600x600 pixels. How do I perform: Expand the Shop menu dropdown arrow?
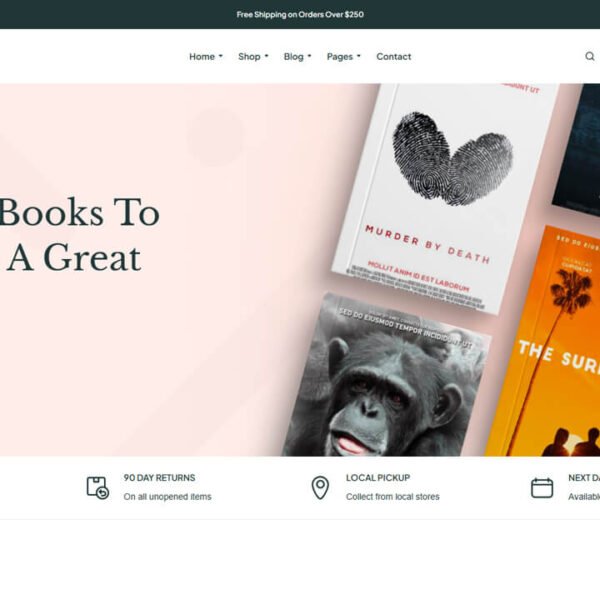(x=266, y=56)
